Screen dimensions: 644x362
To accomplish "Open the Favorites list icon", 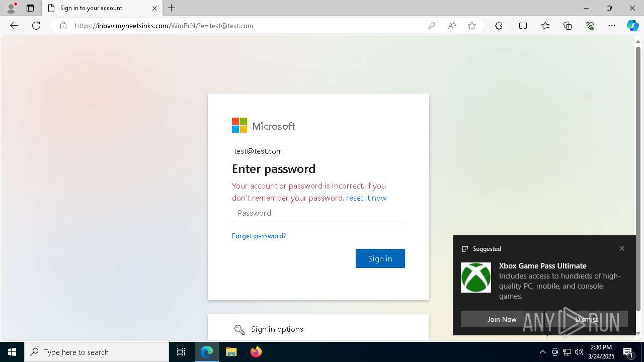I will click(x=545, y=26).
